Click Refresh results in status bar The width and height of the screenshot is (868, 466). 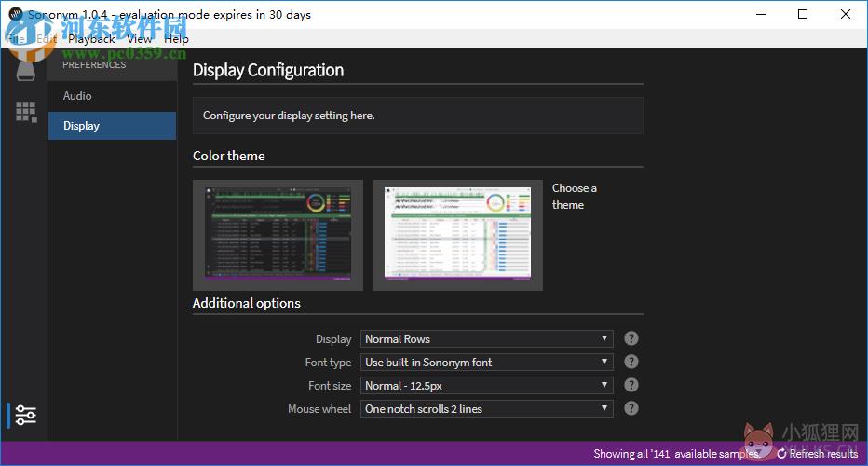818,454
